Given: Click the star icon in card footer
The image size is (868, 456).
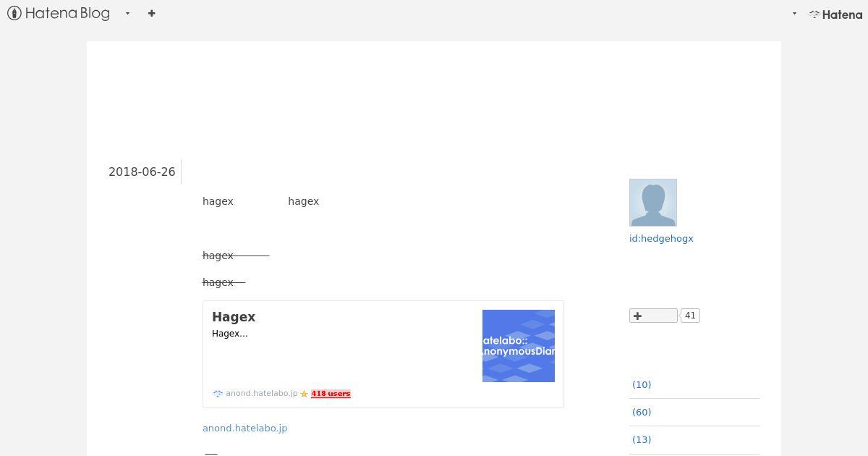Looking at the screenshot, I should (304, 394).
